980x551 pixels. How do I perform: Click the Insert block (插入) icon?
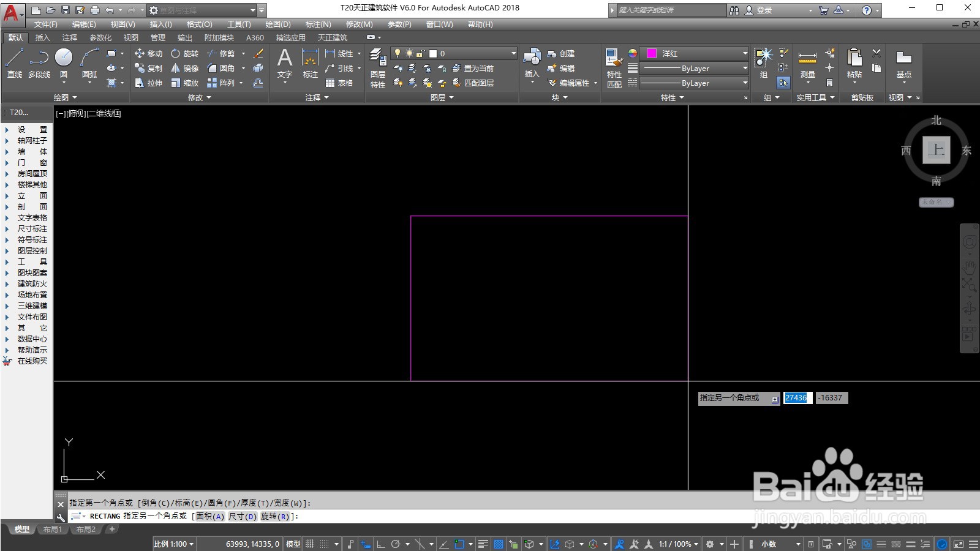[x=532, y=64]
